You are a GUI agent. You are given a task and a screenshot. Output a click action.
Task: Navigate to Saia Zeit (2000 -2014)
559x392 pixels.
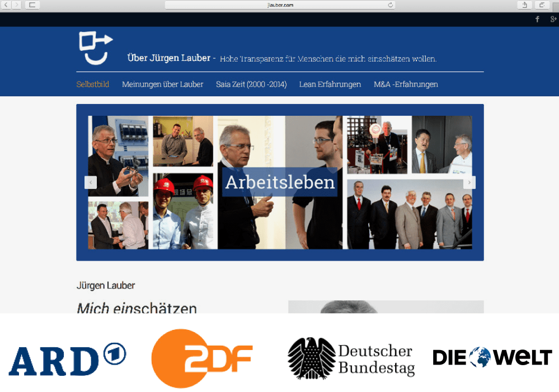coord(251,84)
